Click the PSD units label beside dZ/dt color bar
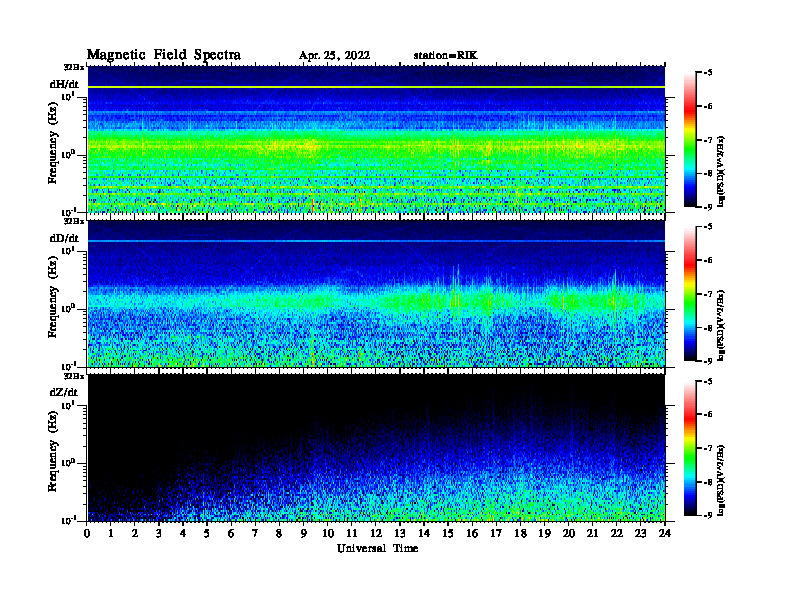This screenshot has width=792, height=612. pyautogui.click(x=721, y=480)
